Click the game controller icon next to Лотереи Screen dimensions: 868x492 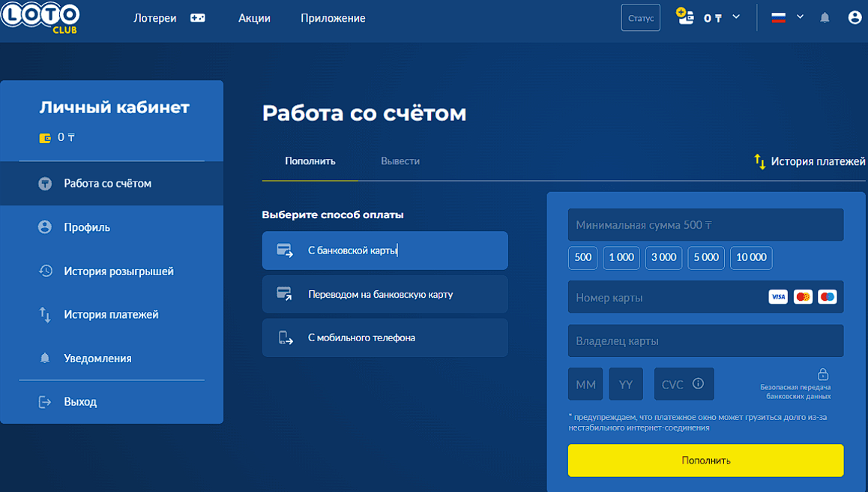tap(197, 18)
